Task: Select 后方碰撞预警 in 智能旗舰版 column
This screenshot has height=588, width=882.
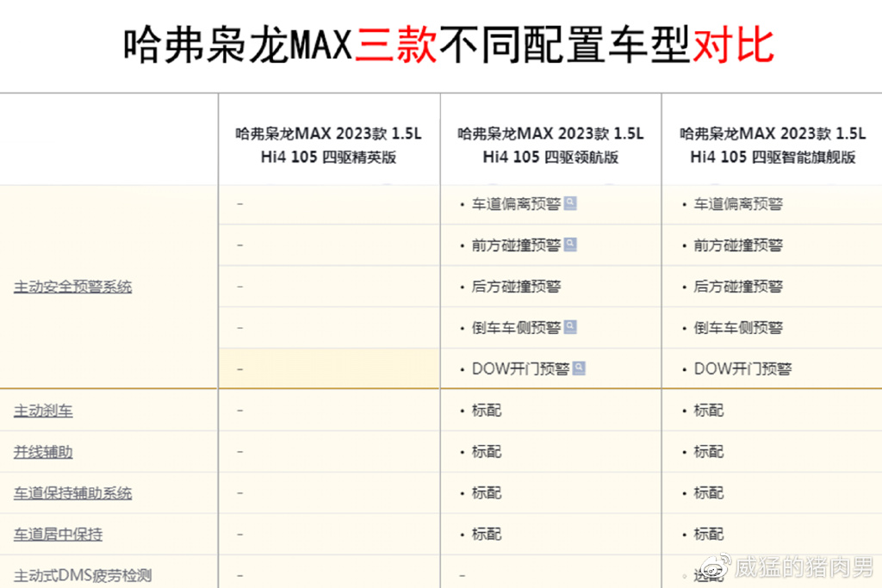Action: [x=738, y=287]
